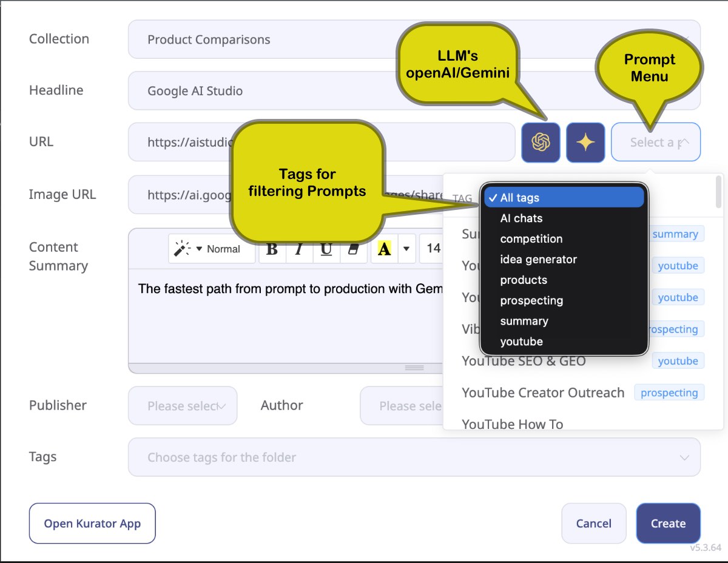Open the Normal paragraph style dropdown
Screen dimensions: 728x563
(212, 249)
